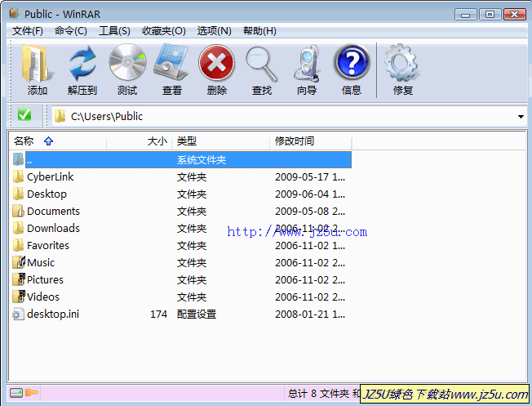Click the desktop.ini file icon
This screenshot has width=532, height=406.
pyautogui.click(x=18, y=314)
